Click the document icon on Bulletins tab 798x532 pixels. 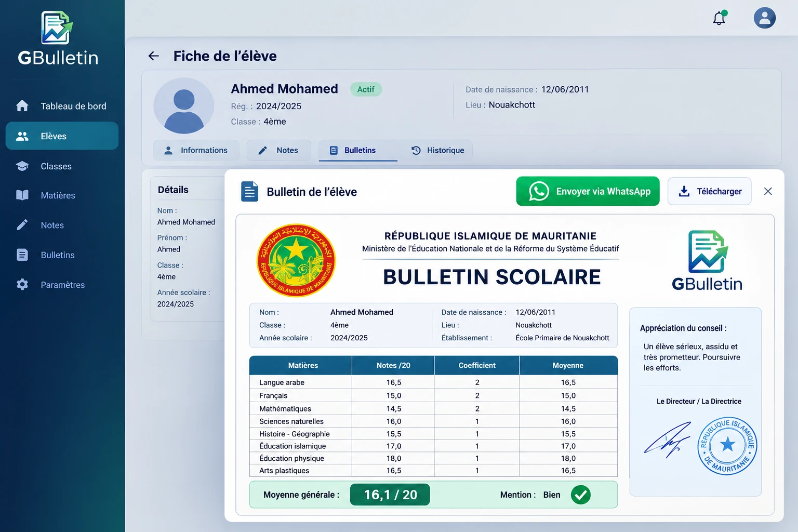click(x=334, y=150)
